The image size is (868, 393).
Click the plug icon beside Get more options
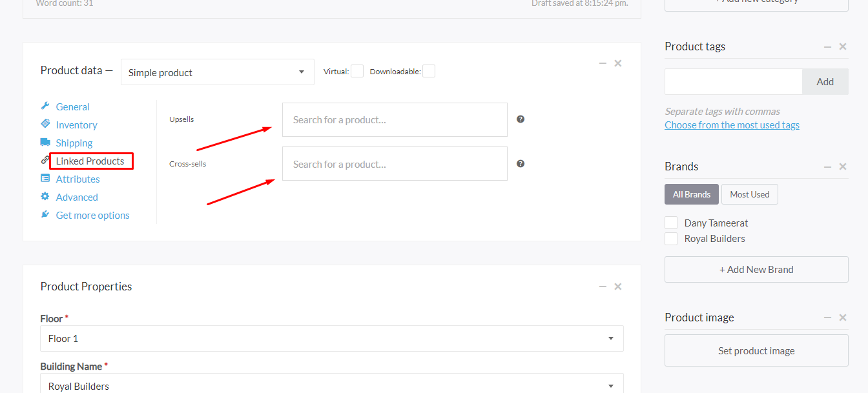click(45, 215)
